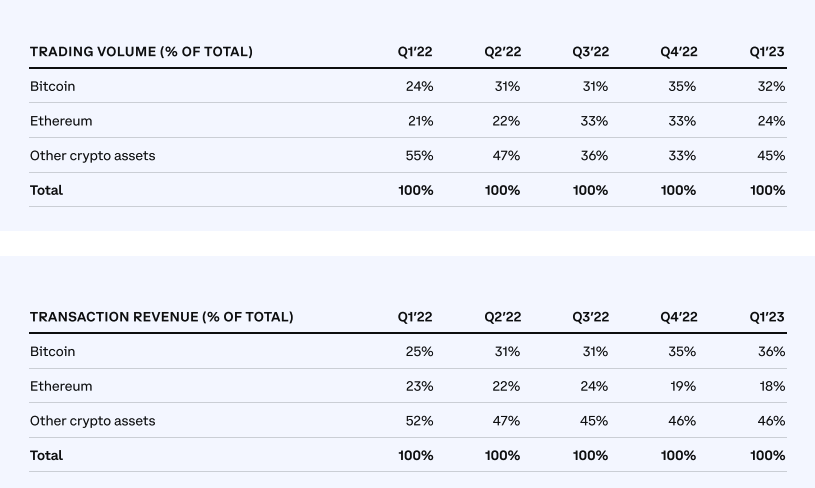This screenshot has width=815, height=488.
Task: Select Other crypto assets label in Trading Volume table
Action: [92, 156]
